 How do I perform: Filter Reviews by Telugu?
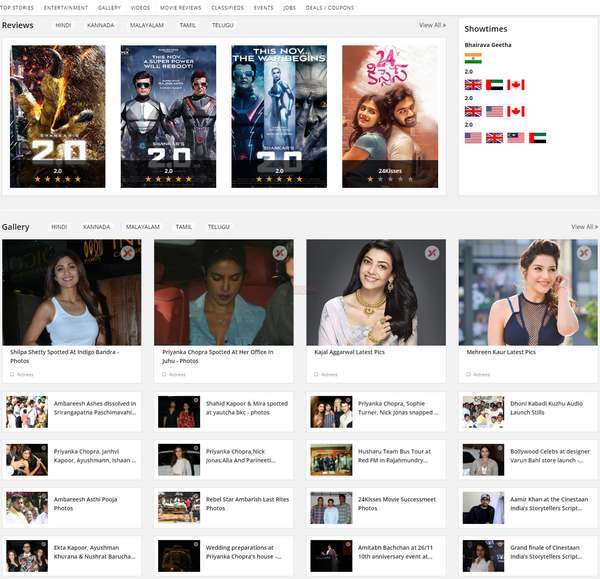223,25
